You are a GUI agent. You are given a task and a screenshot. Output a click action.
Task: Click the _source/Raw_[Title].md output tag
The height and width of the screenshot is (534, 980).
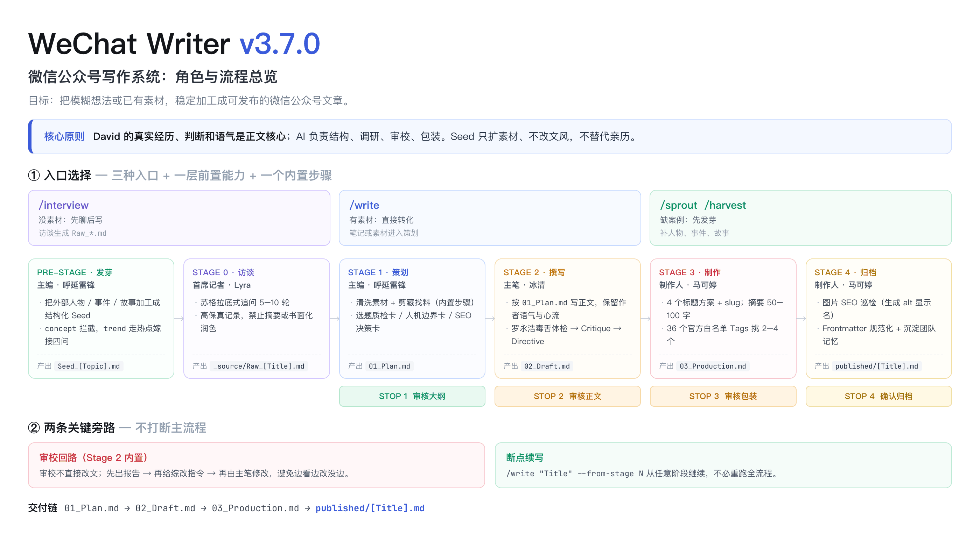[259, 366]
